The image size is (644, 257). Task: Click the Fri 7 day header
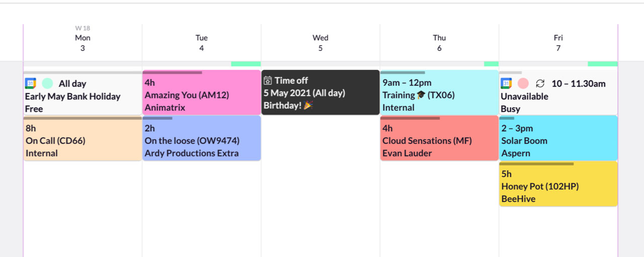tap(558, 43)
